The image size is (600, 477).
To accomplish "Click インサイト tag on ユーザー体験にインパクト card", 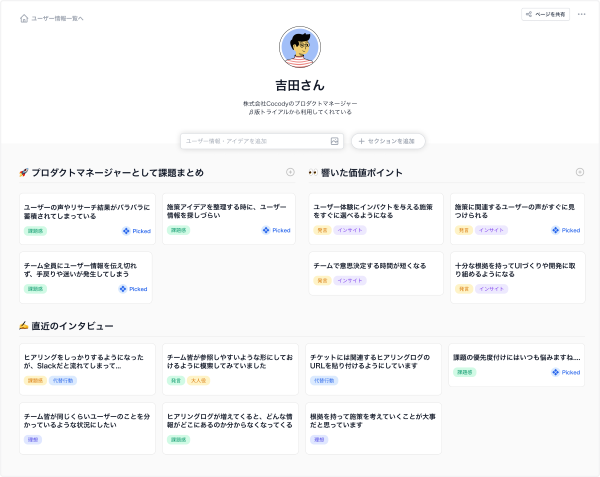I will pyautogui.click(x=350, y=230).
